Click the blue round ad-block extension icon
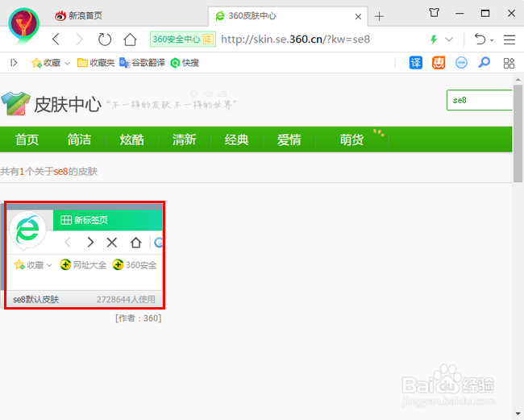 (461, 63)
